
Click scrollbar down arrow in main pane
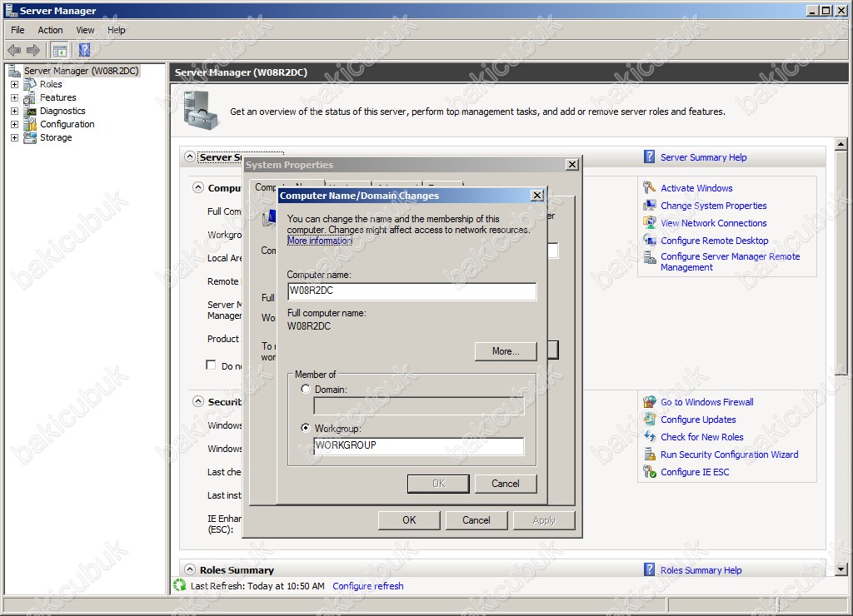pos(841,569)
